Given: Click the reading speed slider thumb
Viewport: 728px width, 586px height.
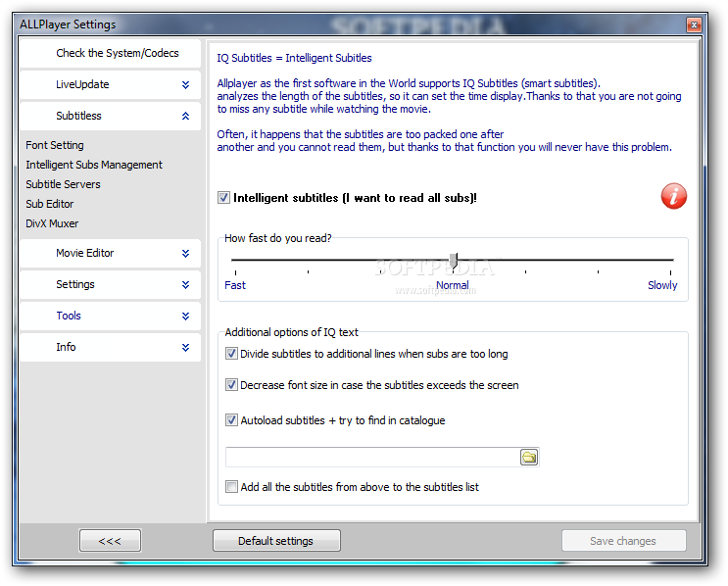Looking at the screenshot, I should [x=454, y=261].
